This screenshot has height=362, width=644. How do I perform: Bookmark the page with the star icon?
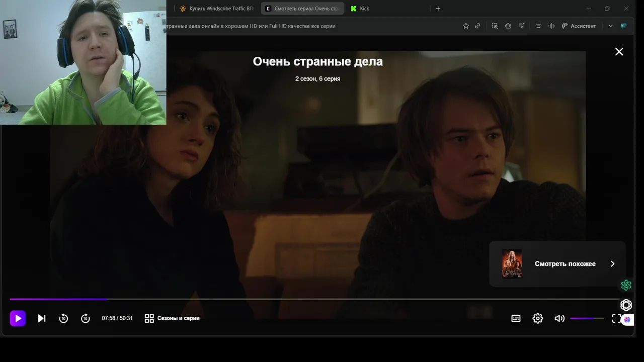466,26
